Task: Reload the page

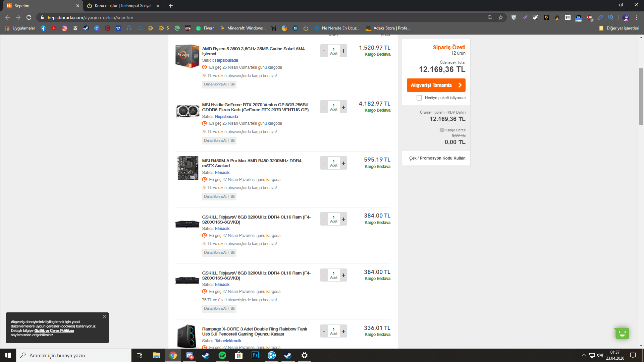Action: [29, 17]
